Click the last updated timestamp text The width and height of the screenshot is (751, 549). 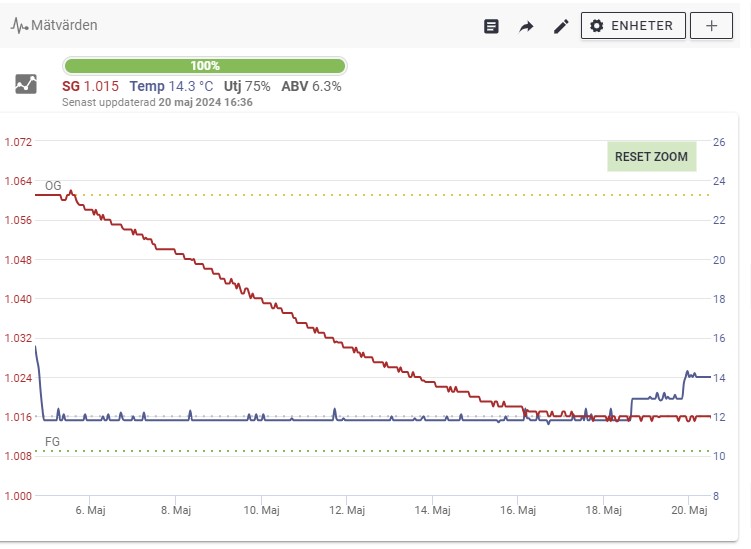click(x=157, y=102)
